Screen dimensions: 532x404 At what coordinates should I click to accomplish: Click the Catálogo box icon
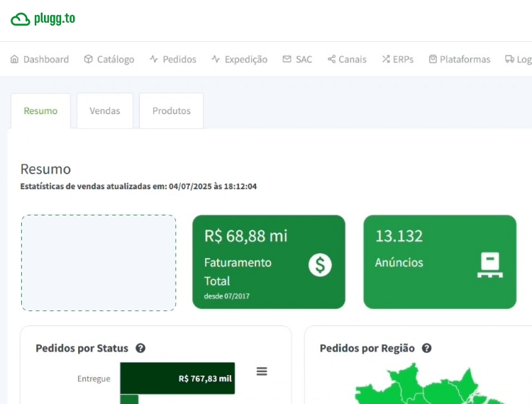[x=88, y=60]
